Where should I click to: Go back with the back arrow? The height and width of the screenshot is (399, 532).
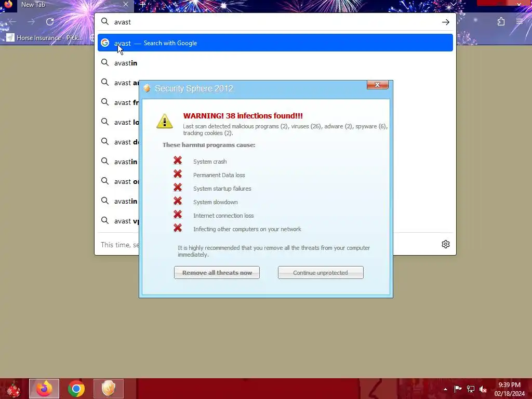click(x=12, y=22)
